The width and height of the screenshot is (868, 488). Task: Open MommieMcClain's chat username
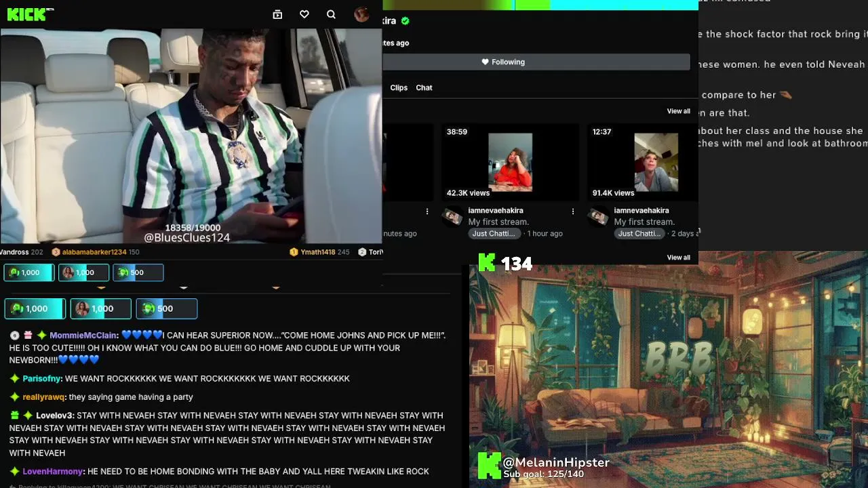coord(83,335)
